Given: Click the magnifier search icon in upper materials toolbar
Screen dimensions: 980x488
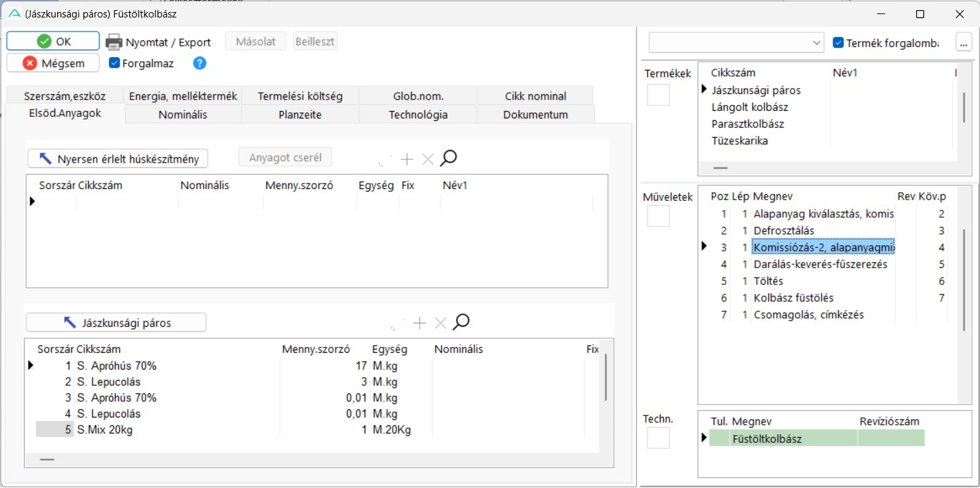Looking at the screenshot, I should 449,159.
